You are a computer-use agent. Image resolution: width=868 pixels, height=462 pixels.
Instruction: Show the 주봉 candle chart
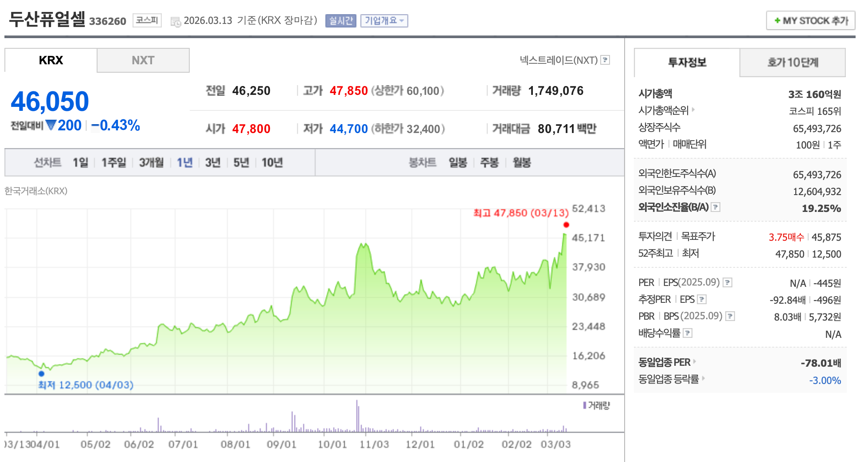[489, 163]
